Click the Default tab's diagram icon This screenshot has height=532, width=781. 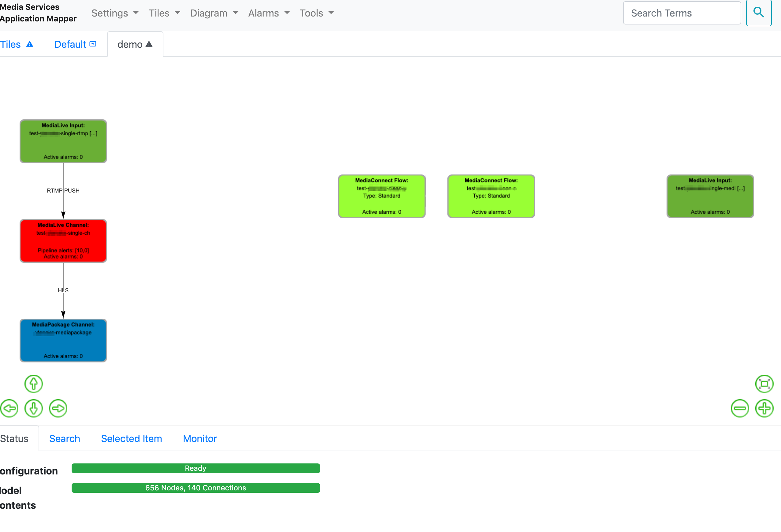coord(93,44)
